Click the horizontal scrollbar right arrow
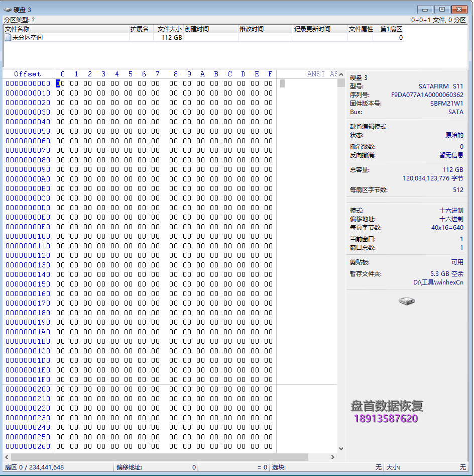Screen dimensions: 474x476 pyautogui.click(x=332, y=457)
